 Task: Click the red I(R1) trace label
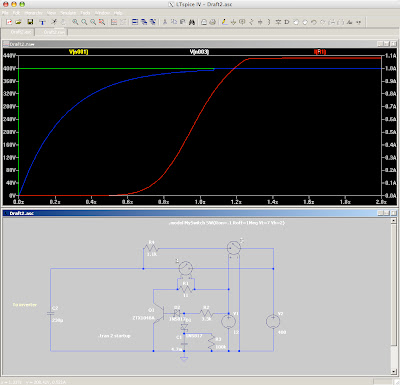coord(320,52)
